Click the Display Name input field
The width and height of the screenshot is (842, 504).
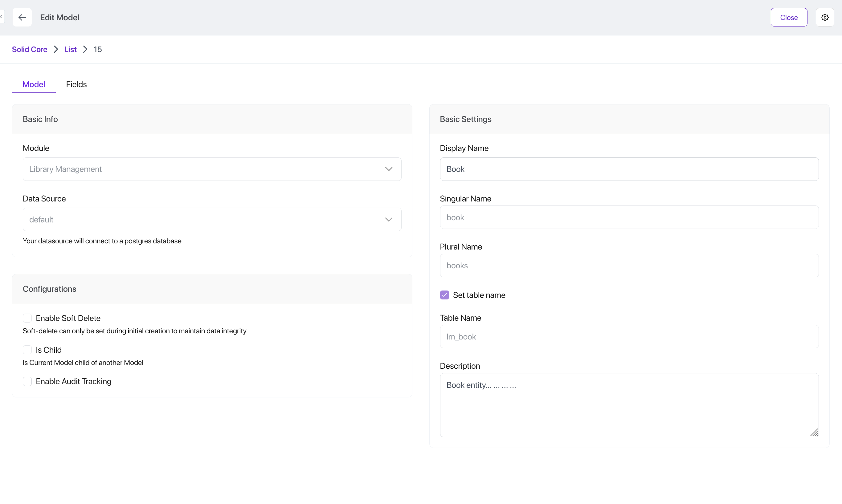click(629, 169)
